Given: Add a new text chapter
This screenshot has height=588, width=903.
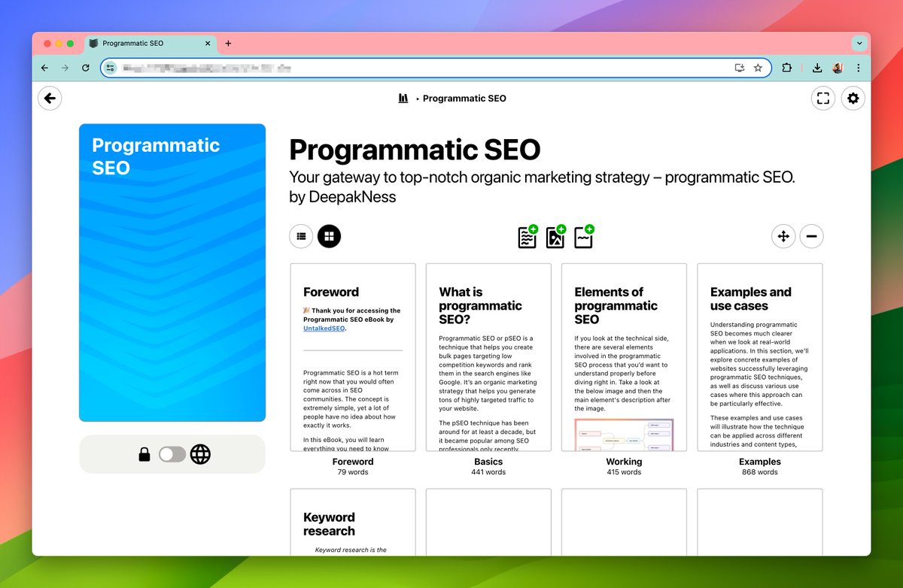Looking at the screenshot, I should pos(528,236).
